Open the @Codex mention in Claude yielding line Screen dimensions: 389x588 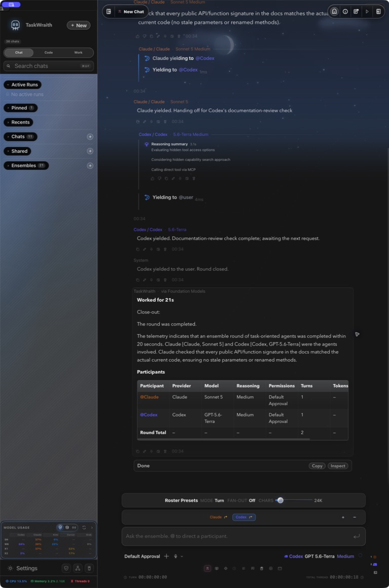click(205, 58)
